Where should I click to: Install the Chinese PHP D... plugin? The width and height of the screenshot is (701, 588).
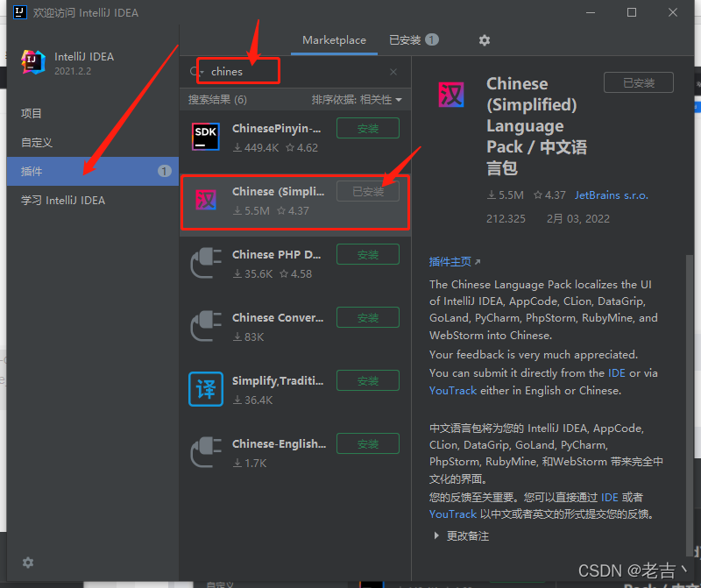(x=367, y=254)
